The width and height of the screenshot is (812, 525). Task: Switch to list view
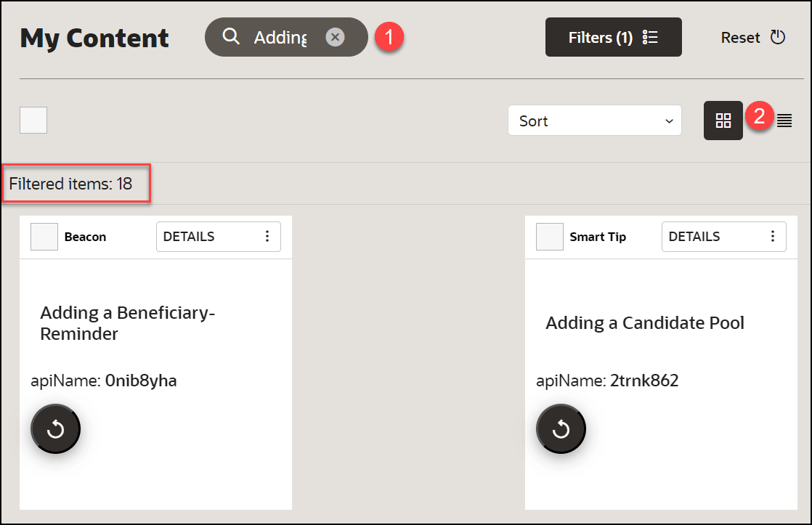(x=784, y=121)
